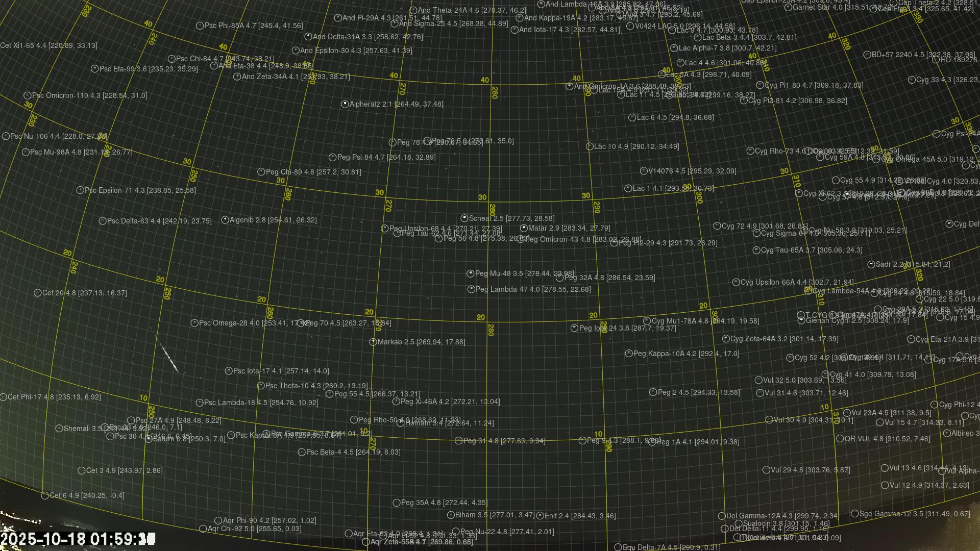Click the Vul 29 star marker

pyautogui.click(x=766, y=470)
